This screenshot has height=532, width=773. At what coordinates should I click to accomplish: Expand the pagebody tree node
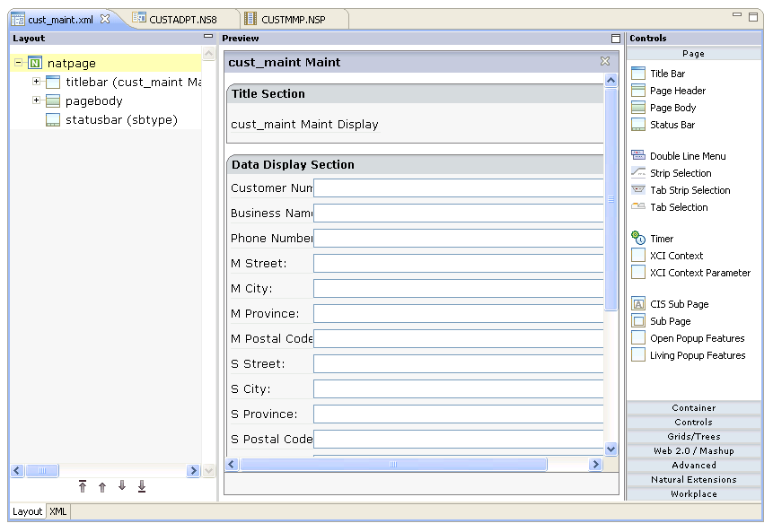37,100
